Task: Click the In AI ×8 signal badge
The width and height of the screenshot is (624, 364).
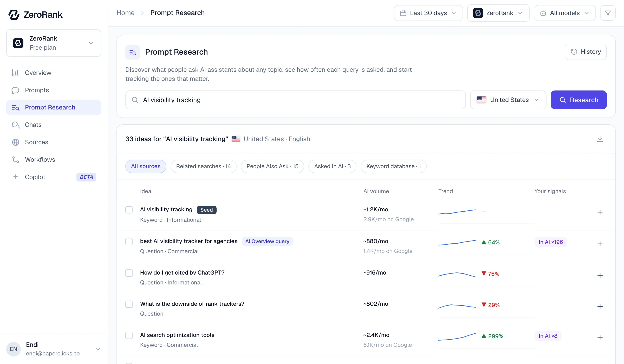Action: click(x=548, y=336)
